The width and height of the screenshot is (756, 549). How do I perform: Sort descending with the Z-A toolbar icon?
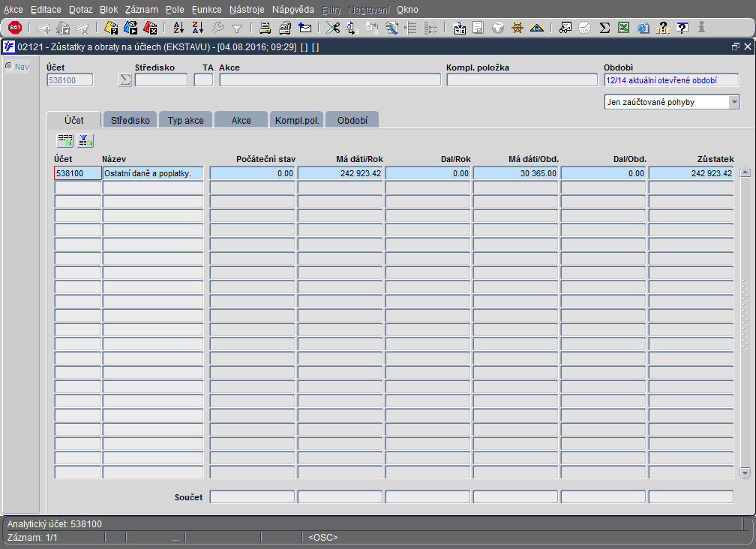coord(198,28)
